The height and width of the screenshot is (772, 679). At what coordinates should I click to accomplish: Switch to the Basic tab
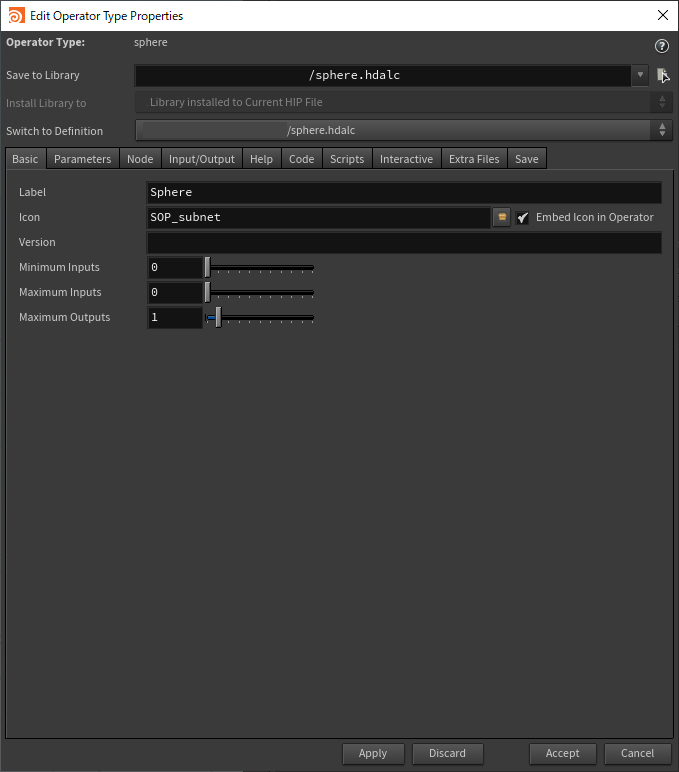[26, 159]
